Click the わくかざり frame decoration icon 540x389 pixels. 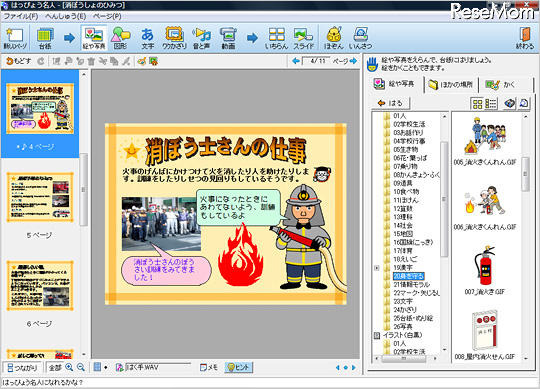point(174,38)
